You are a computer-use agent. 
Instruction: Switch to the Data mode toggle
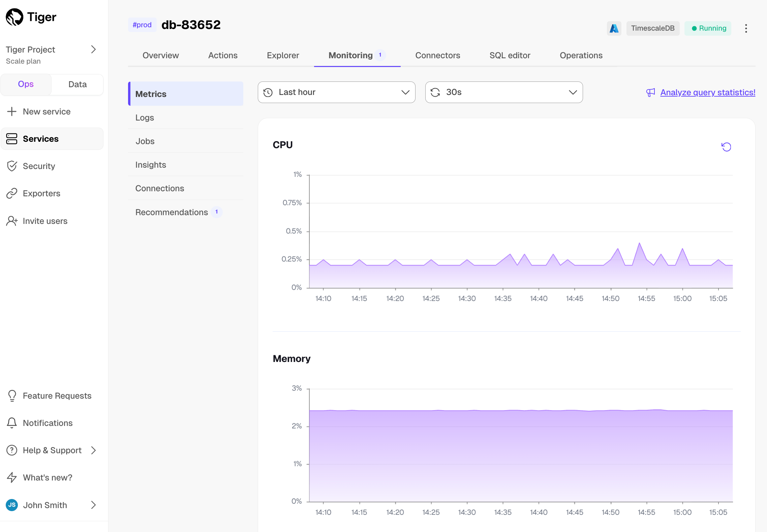(78, 84)
